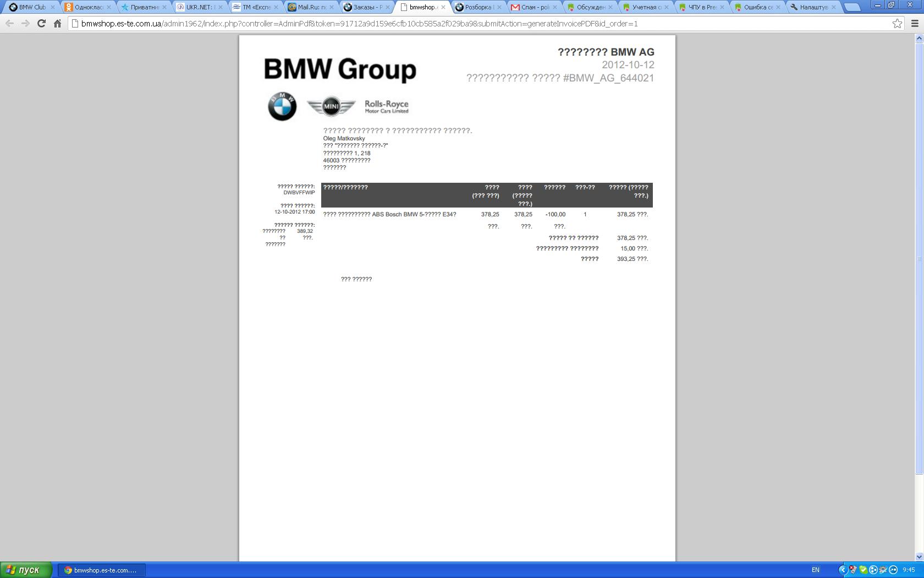Close the Заказы tab

[387, 7]
